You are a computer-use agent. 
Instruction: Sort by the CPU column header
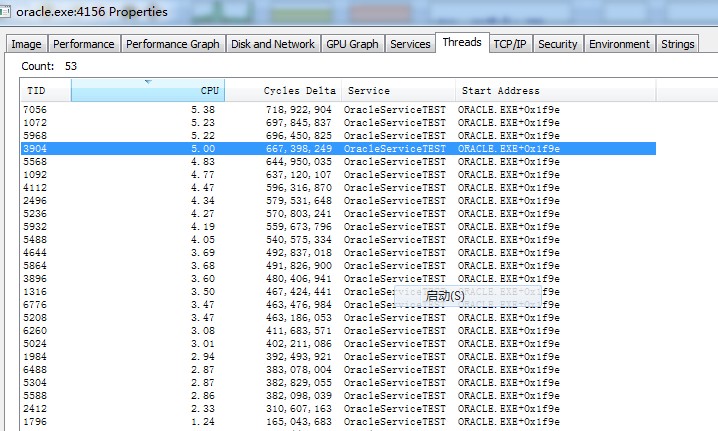(148, 90)
